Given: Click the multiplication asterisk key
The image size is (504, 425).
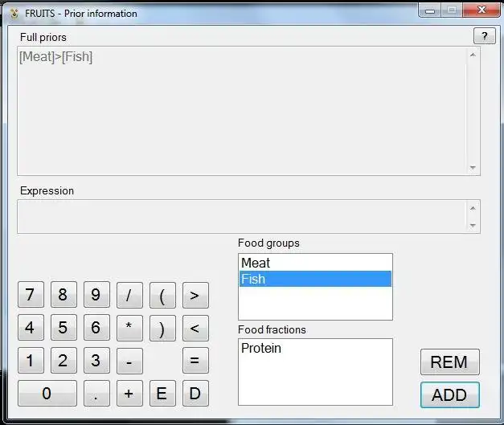Looking at the screenshot, I should point(129,328).
